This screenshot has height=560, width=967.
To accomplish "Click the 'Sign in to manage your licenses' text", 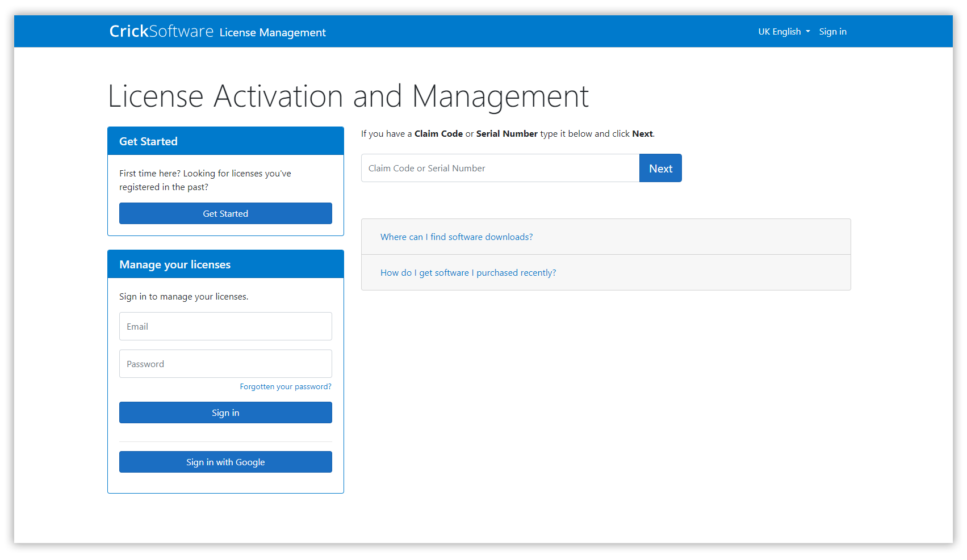I will click(183, 297).
